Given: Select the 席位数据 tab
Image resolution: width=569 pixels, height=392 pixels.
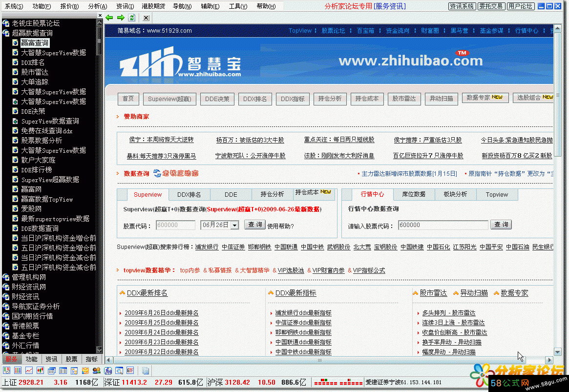Looking at the screenshot, I should tap(414, 194).
